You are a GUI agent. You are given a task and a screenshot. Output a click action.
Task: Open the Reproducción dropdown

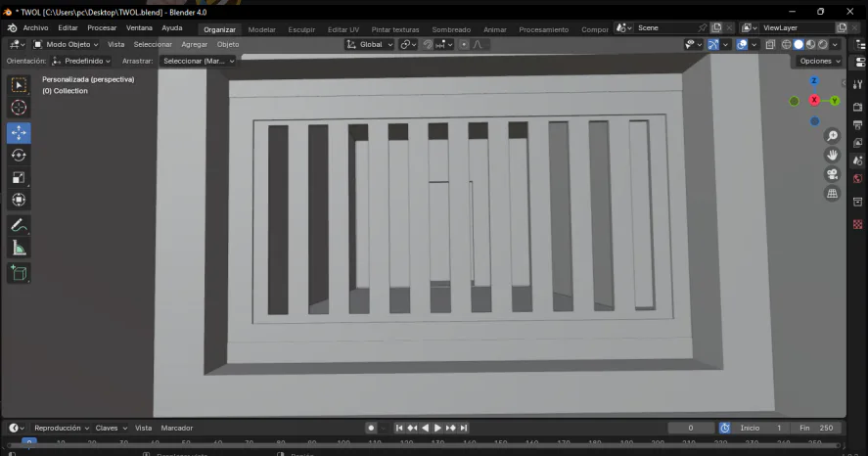[x=62, y=428]
